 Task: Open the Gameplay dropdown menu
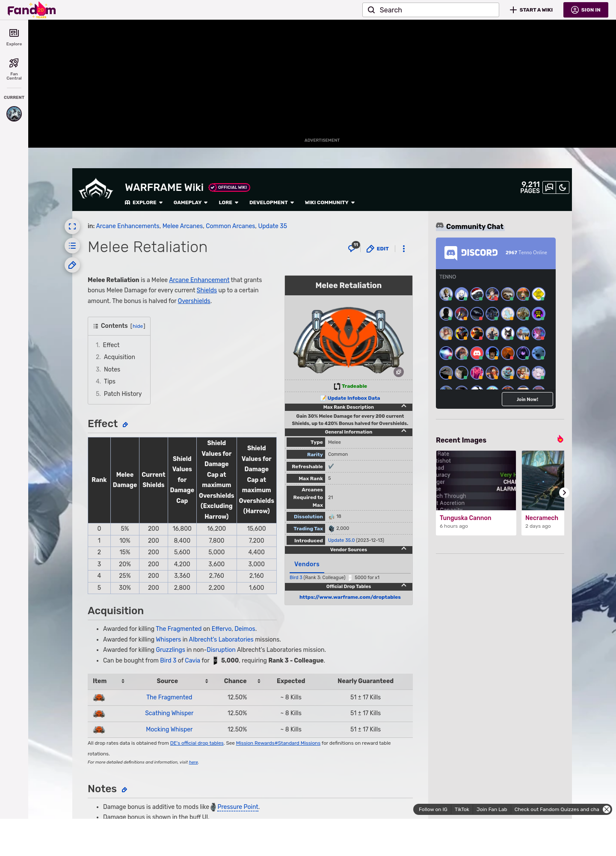click(x=190, y=202)
